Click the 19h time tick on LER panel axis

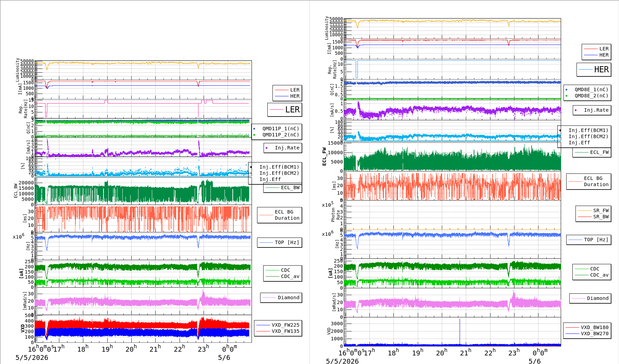click(107, 349)
